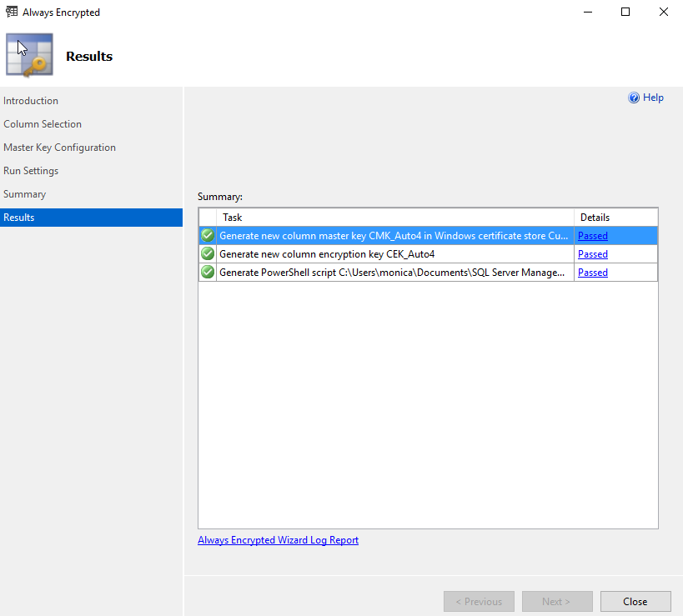Image resolution: width=683 pixels, height=616 pixels.
Task: Maximize the Always Encrypted window
Action: coord(625,12)
